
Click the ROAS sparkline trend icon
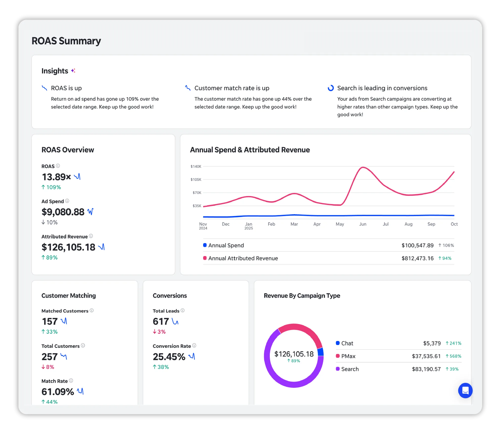[77, 176]
